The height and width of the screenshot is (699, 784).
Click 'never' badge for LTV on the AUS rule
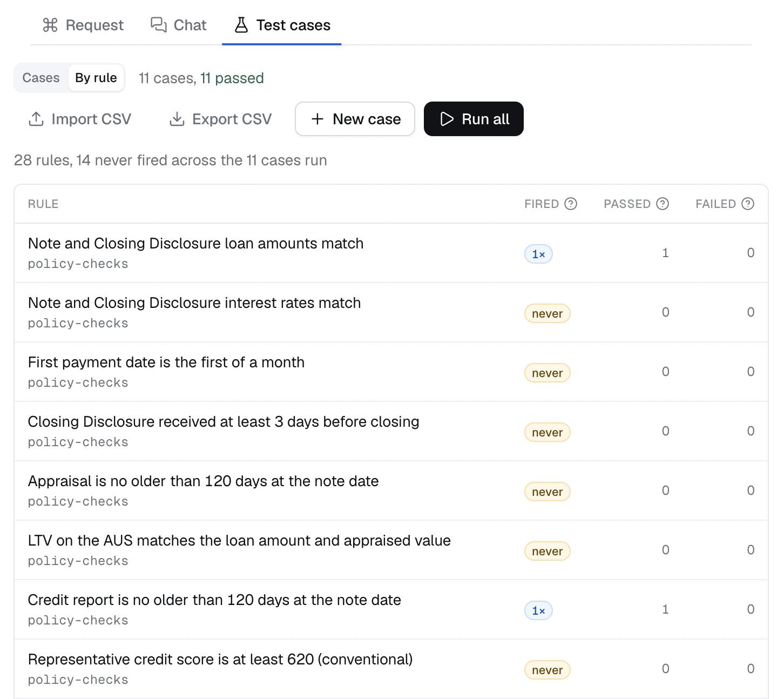(547, 551)
